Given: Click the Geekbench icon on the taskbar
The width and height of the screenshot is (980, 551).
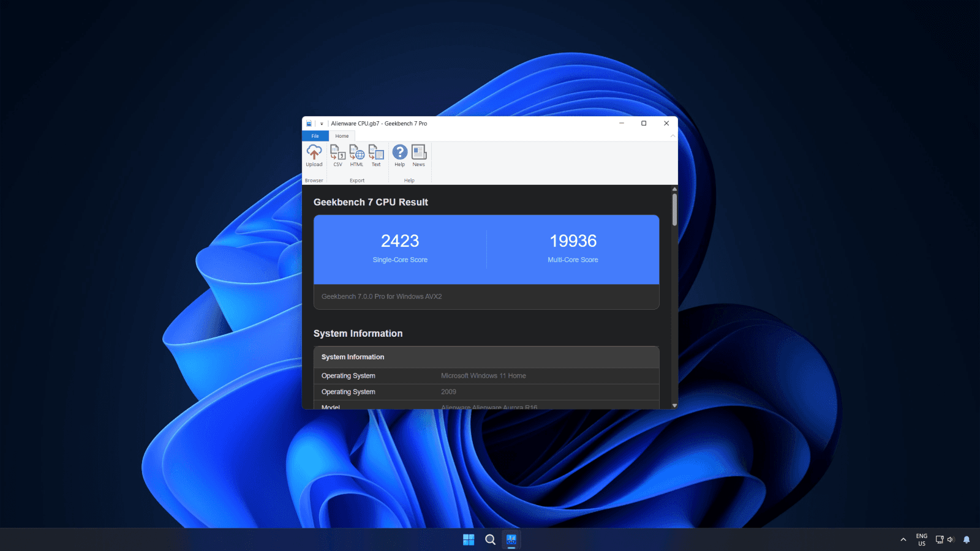Looking at the screenshot, I should (x=511, y=539).
